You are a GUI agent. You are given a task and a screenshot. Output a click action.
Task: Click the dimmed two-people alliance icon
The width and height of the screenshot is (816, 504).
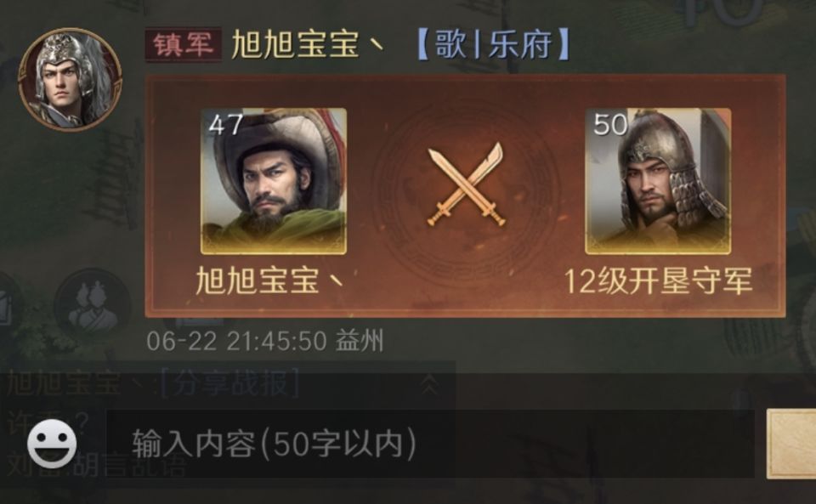[93, 307]
